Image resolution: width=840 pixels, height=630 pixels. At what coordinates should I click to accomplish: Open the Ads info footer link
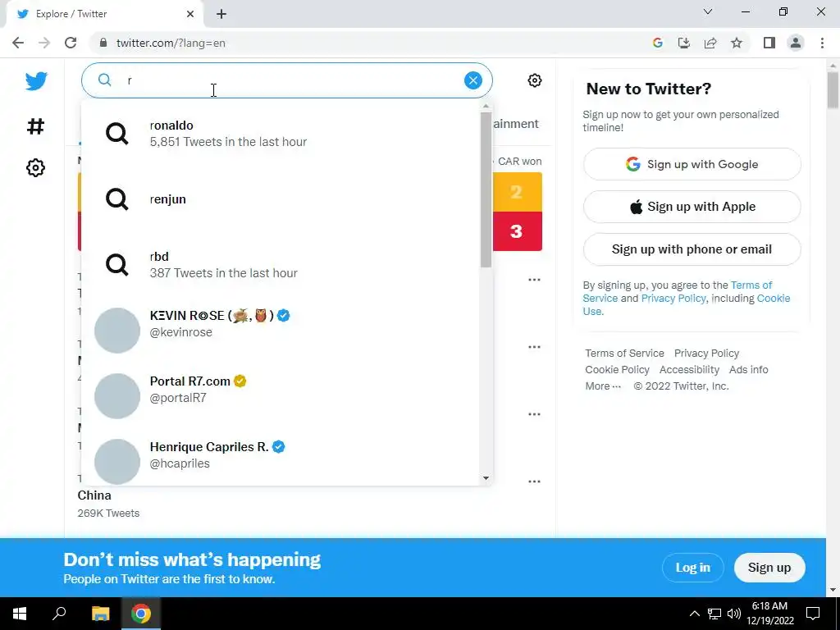tap(748, 370)
